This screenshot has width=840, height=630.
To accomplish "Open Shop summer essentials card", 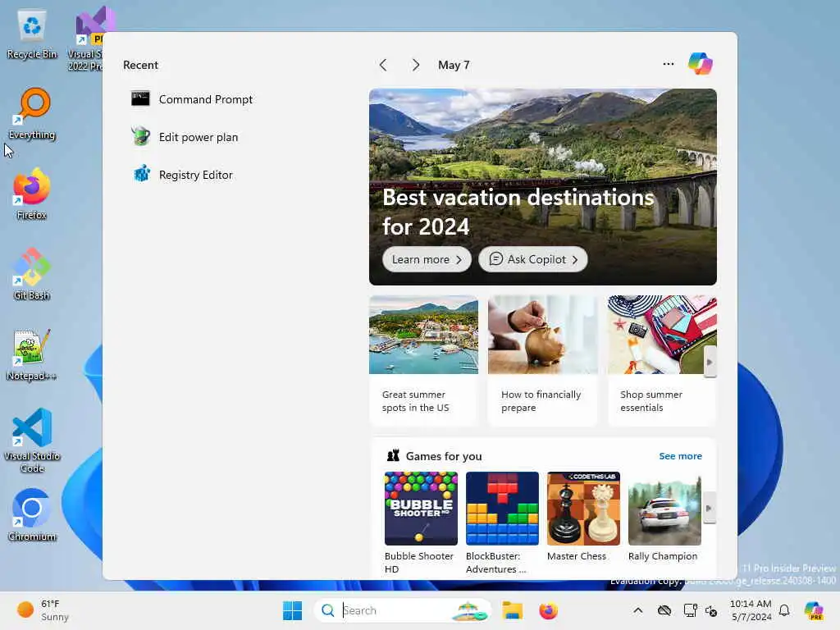I will click(x=662, y=360).
